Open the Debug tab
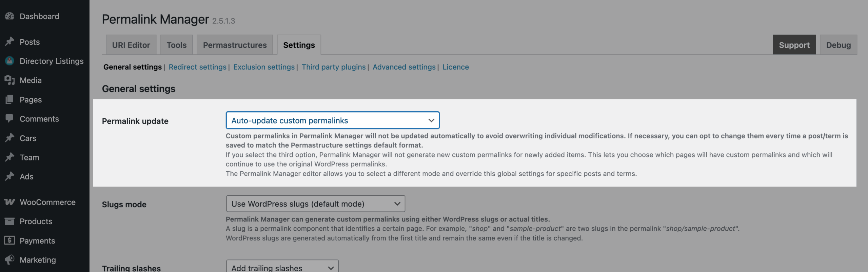Screen dimensions: 868x272 pyautogui.click(x=839, y=45)
